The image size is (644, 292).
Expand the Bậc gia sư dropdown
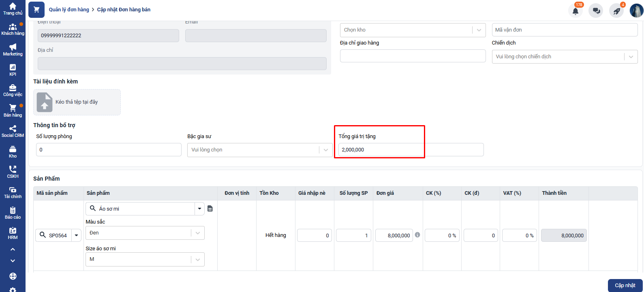[325, 150]
